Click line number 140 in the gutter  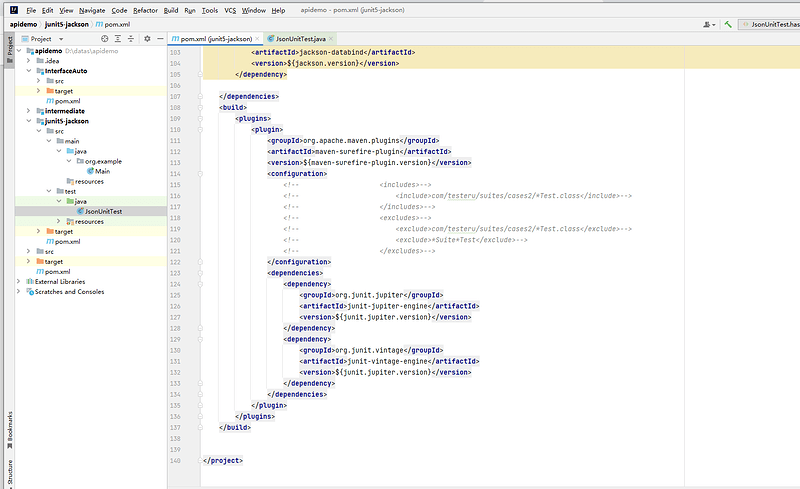176,461
